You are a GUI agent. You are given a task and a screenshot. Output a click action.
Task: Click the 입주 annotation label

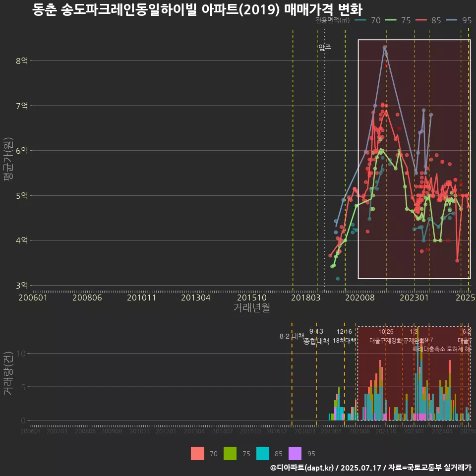(x=325, y=48)
